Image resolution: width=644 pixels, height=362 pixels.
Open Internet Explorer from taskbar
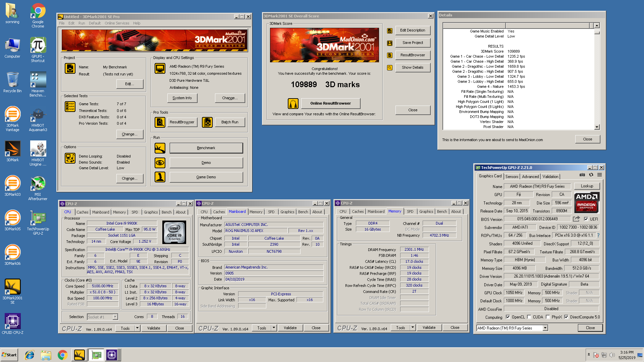click(x=30, y=355)
